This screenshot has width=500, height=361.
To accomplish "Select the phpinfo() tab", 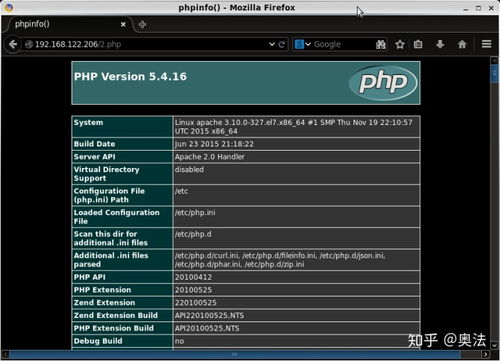I will point(68,24).
